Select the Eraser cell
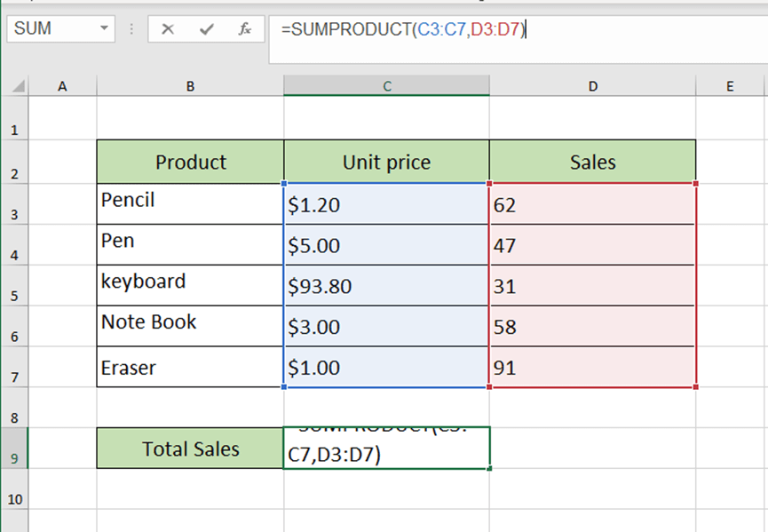 click(190, 367)
